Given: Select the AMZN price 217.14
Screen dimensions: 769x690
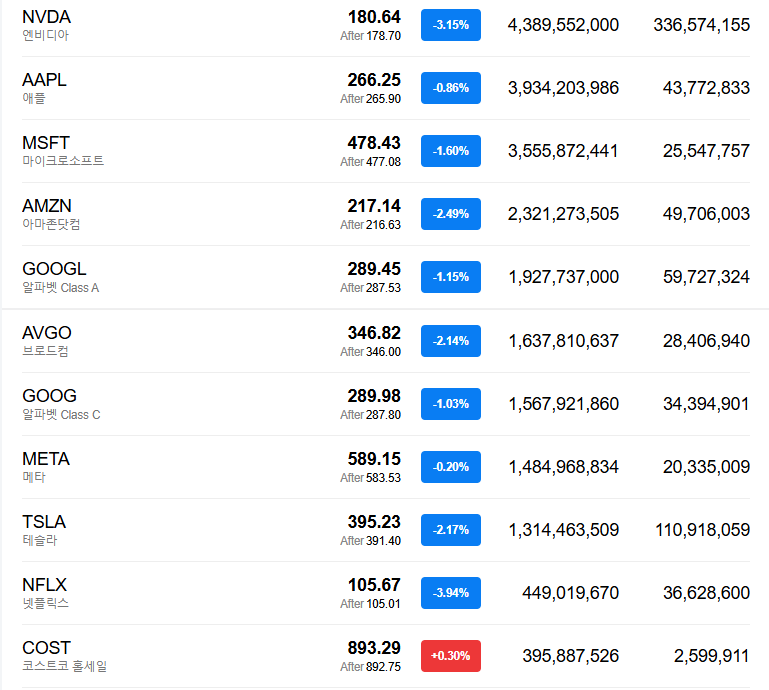Looking at the screenshot, I should [x=374, y=206].
